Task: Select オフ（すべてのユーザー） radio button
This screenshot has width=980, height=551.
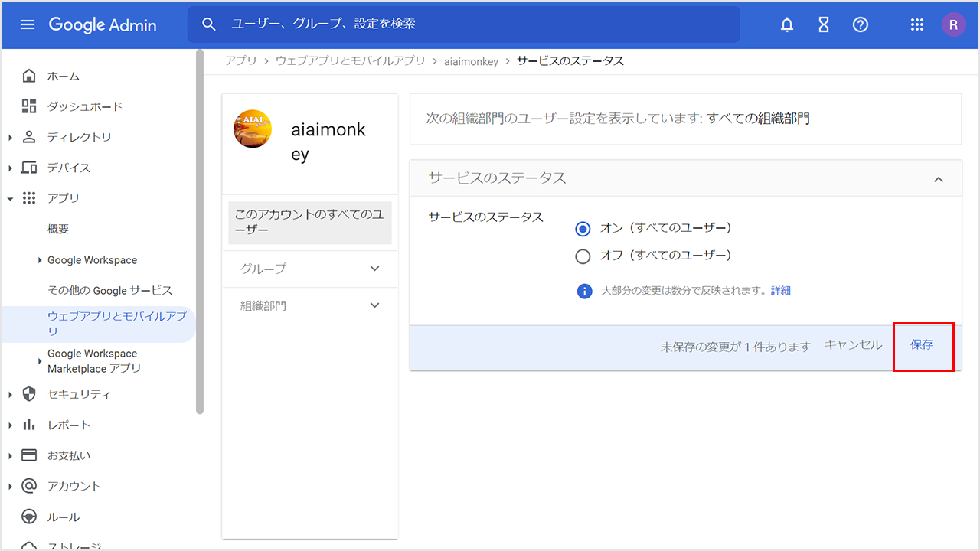Action: 583,256
